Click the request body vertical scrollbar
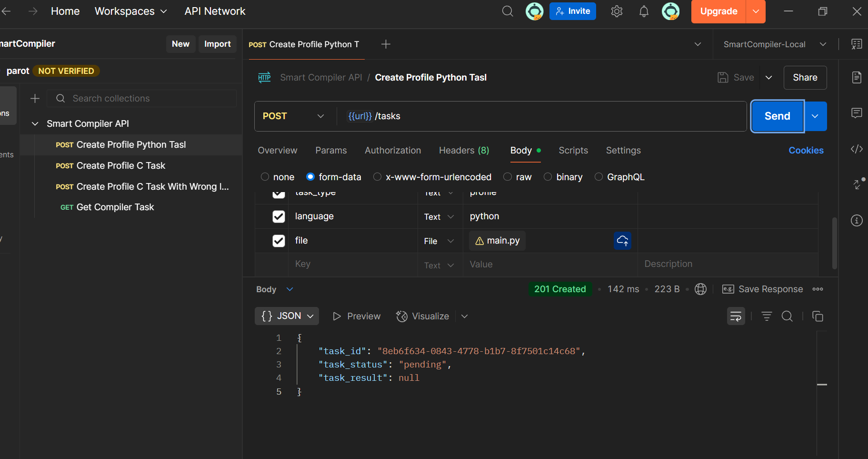868x459 pixels. pyautogui.click(x=834, y=243)
